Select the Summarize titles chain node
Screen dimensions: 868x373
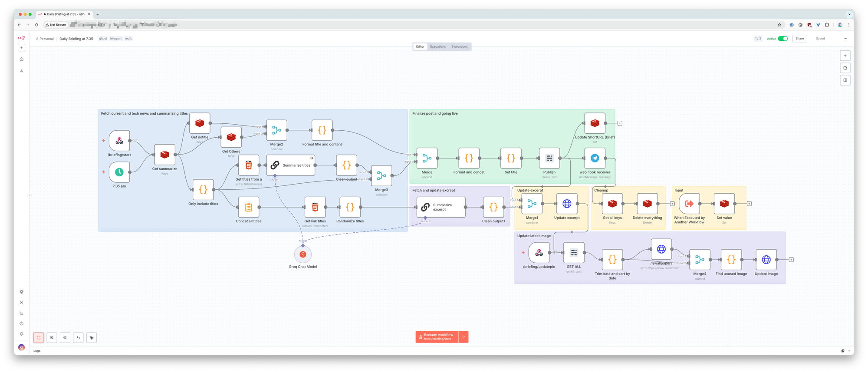[x=291, y=165]
